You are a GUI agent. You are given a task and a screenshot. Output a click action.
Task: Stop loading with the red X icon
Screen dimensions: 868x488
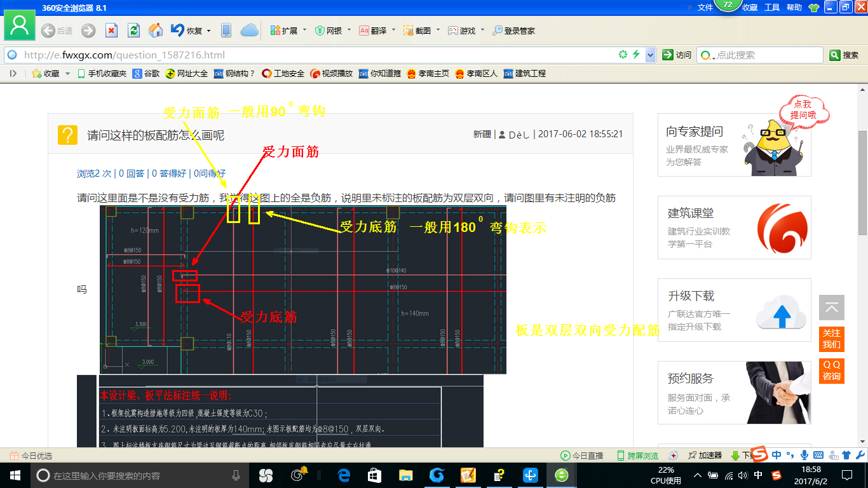coord(111,30)
